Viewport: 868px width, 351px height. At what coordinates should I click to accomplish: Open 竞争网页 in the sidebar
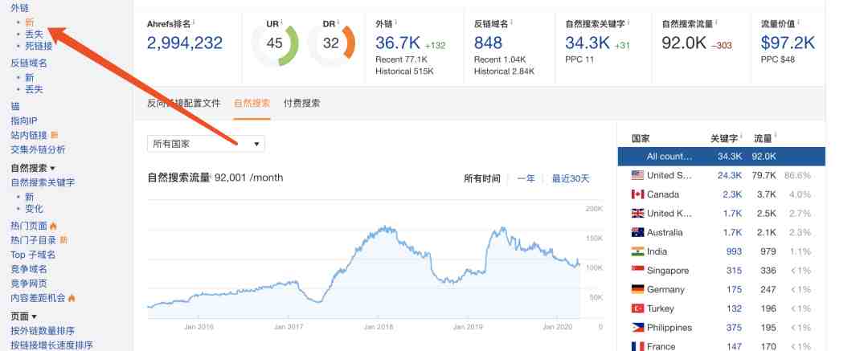[29, 284]
